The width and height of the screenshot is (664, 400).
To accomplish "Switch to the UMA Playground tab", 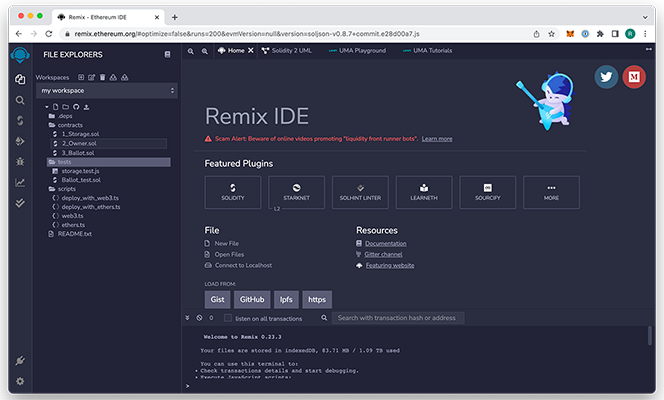I will click(x=357, y=51).
